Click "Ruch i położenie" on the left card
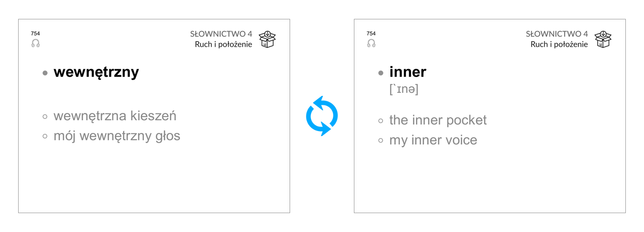The height and width of the screenshot is (232, 644). 223,44
